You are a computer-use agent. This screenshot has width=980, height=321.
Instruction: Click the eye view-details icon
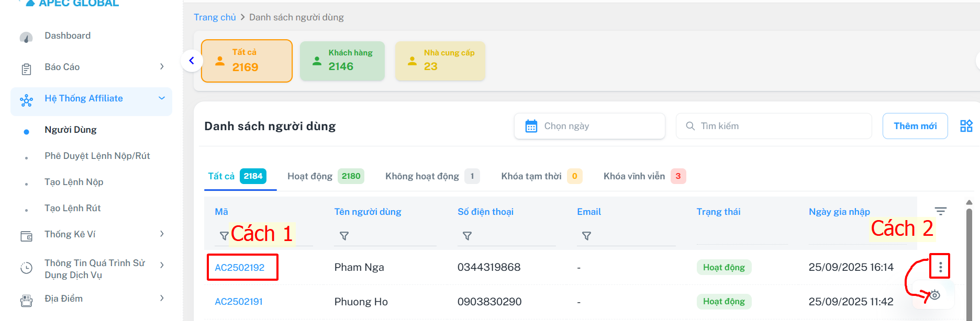(935, 295)
